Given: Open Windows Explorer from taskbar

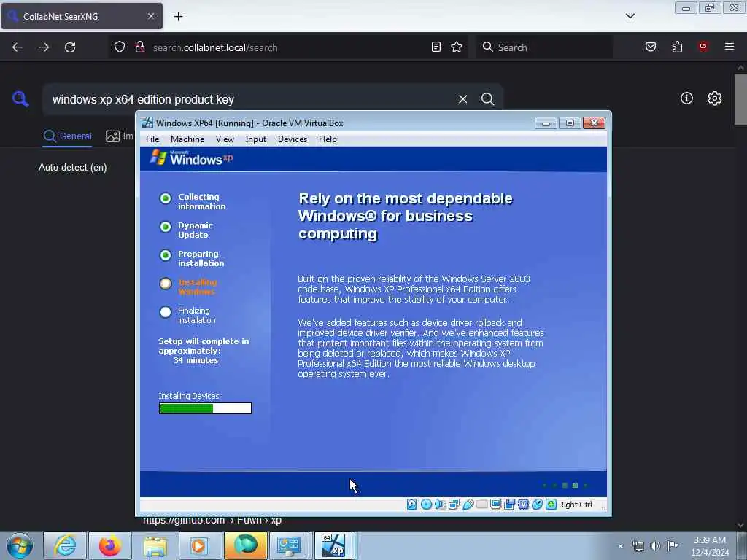Looking at the screenshot, I should point(155,545).
